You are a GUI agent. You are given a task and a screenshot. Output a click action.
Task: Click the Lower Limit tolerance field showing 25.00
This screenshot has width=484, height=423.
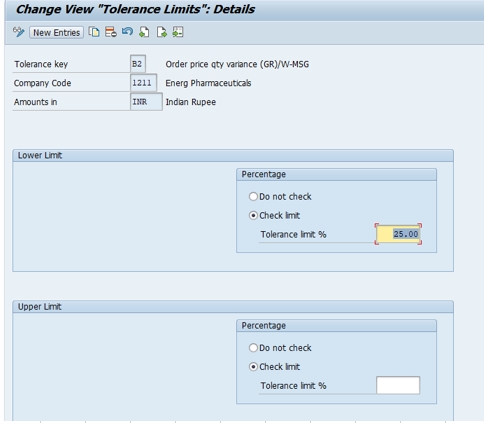pos(398,234)
